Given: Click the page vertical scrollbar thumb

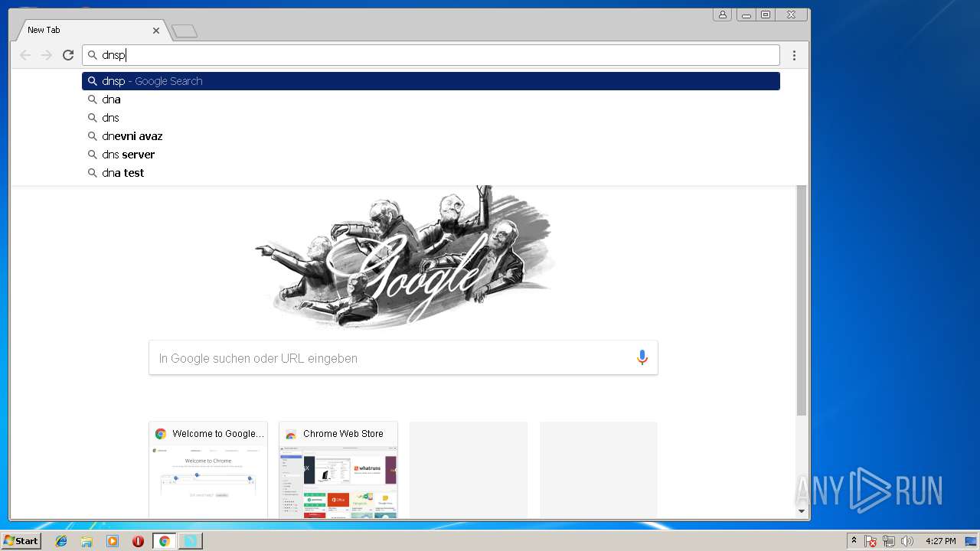Looking at the screenshot, I should click(x=802, y=300).
